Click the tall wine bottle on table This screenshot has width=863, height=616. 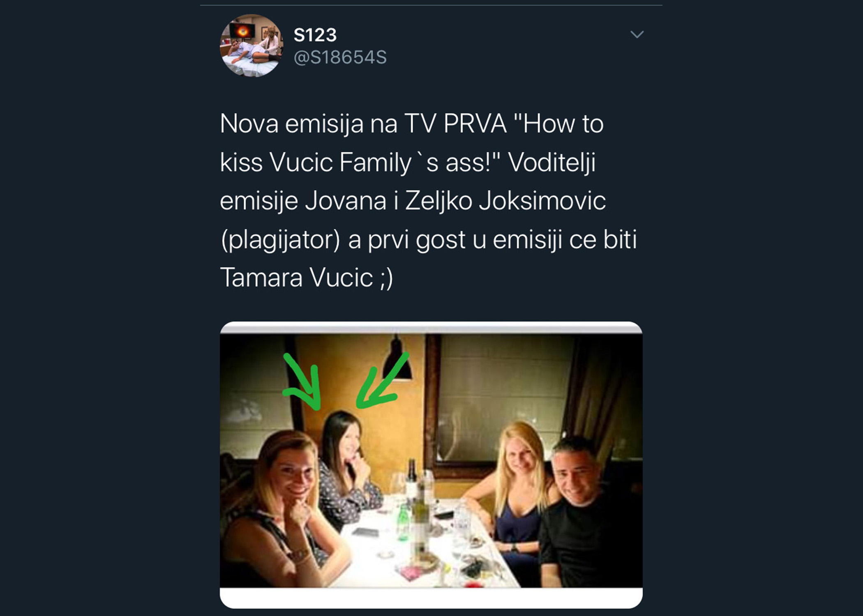(x=420, y=530)
